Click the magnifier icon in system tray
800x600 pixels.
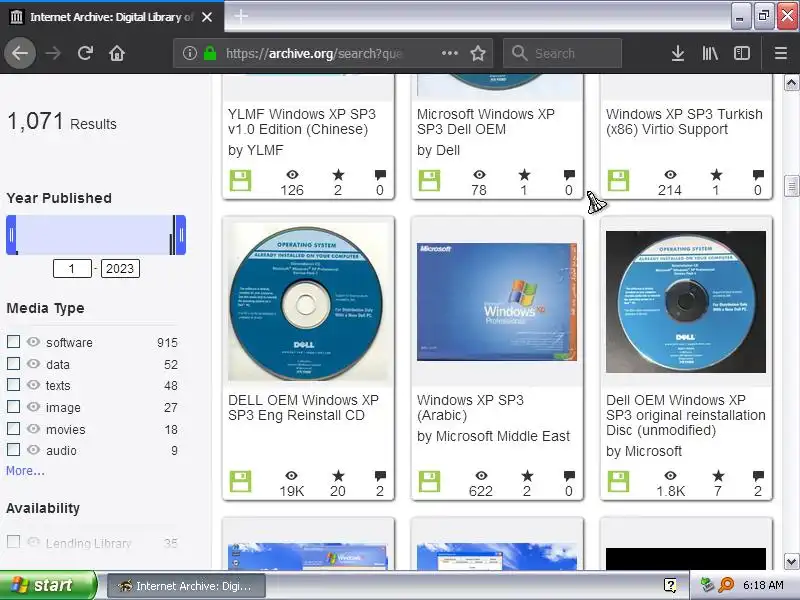click(x=726, y=585)
